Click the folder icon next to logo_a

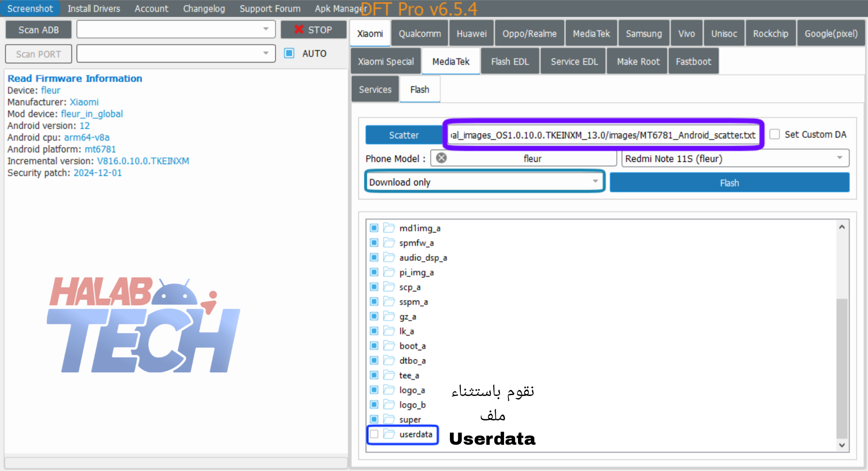tap(388, 390)
